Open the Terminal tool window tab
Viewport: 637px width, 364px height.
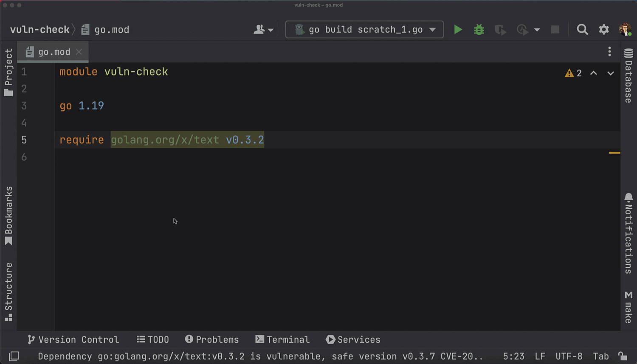point(282,339)
